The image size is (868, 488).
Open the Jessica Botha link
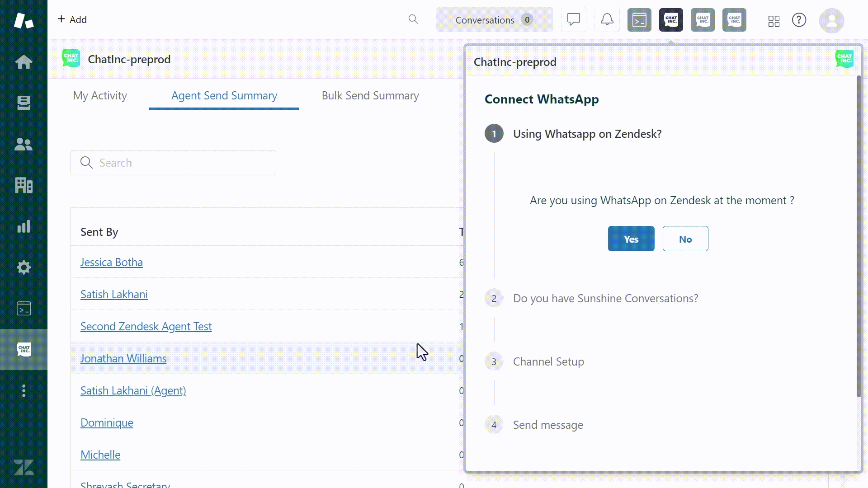coord(111,262)
